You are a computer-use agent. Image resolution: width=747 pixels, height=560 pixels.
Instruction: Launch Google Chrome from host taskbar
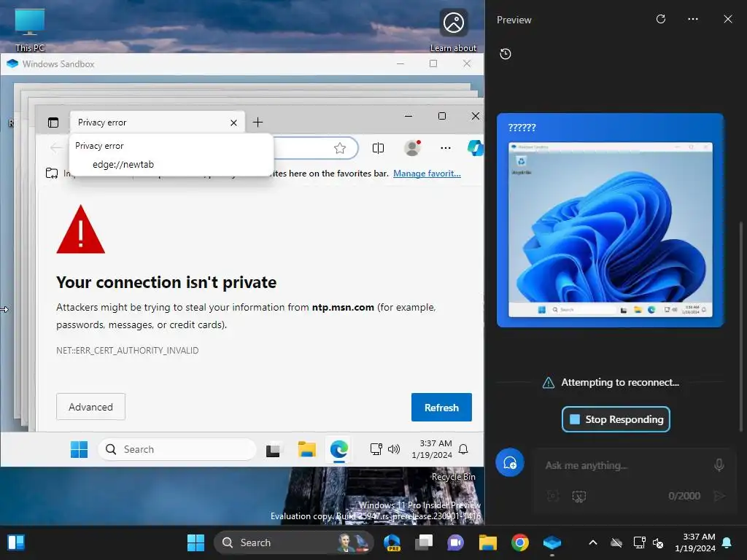(x=519, y=542)
